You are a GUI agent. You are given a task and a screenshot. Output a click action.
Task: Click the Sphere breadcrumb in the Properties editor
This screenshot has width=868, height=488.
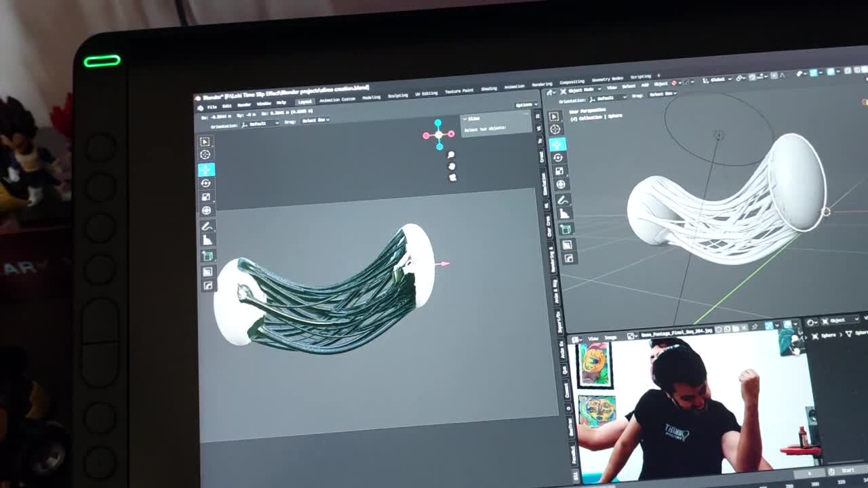(x=828, y=335)
